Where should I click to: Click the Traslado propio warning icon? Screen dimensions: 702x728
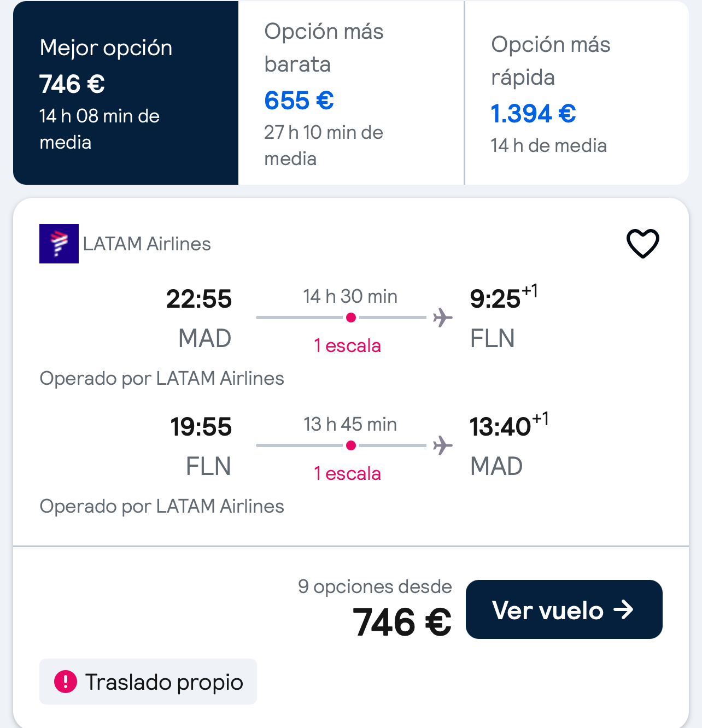[66, 682]
